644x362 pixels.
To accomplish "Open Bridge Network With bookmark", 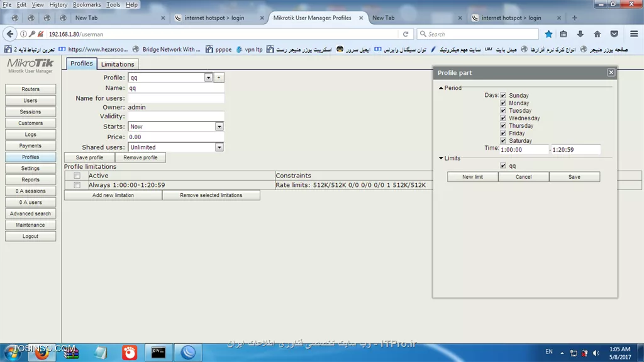I will (166, 49).
